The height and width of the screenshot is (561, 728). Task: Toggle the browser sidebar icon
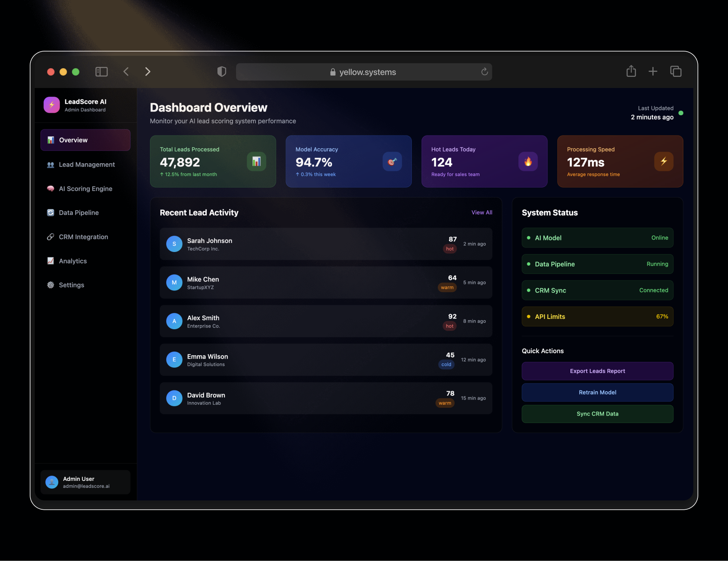tap(101, 72)
